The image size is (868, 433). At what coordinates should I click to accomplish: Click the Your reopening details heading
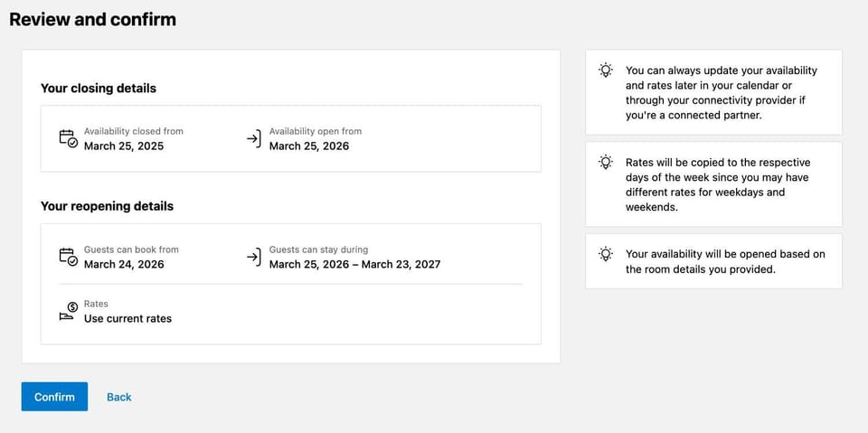107,206
